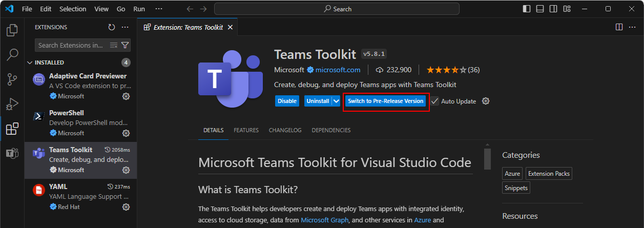
Task: Click the Teams Toolkit large logo
Action: (x=231, y=78)
